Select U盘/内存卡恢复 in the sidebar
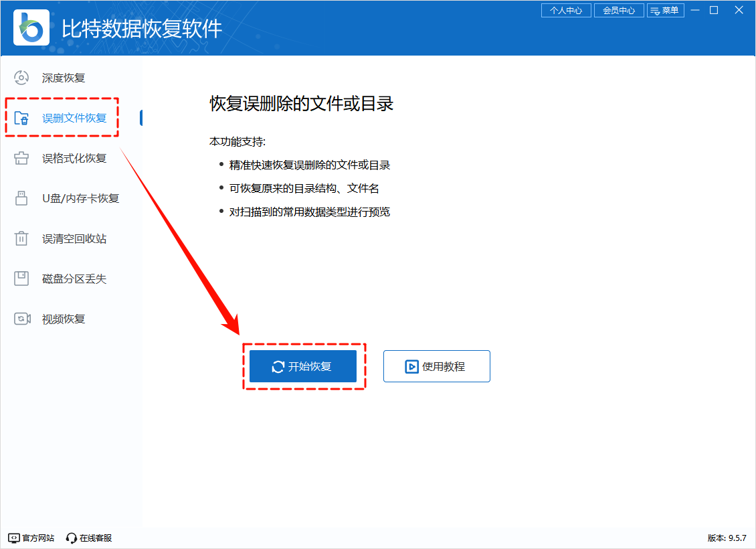Image resolution: width=756 pixels, height=549 pixels. coord(72,198)
